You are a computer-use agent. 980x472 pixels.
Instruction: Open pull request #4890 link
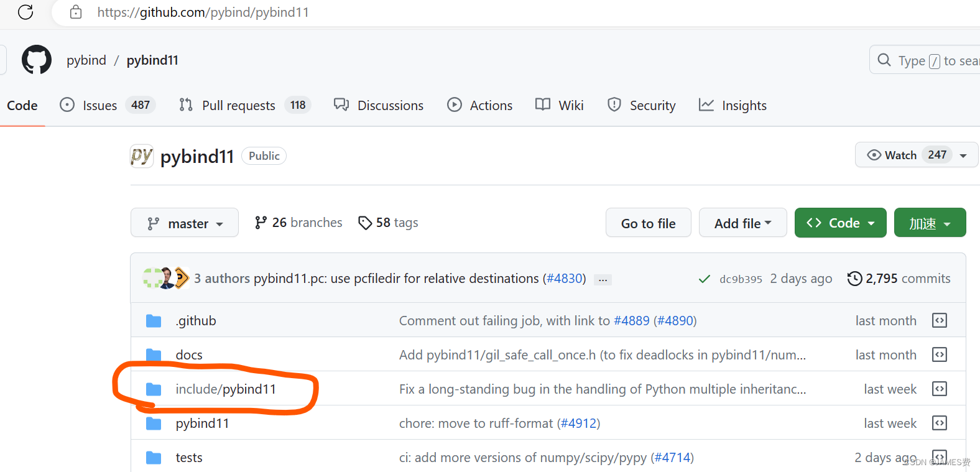[675, 321]
